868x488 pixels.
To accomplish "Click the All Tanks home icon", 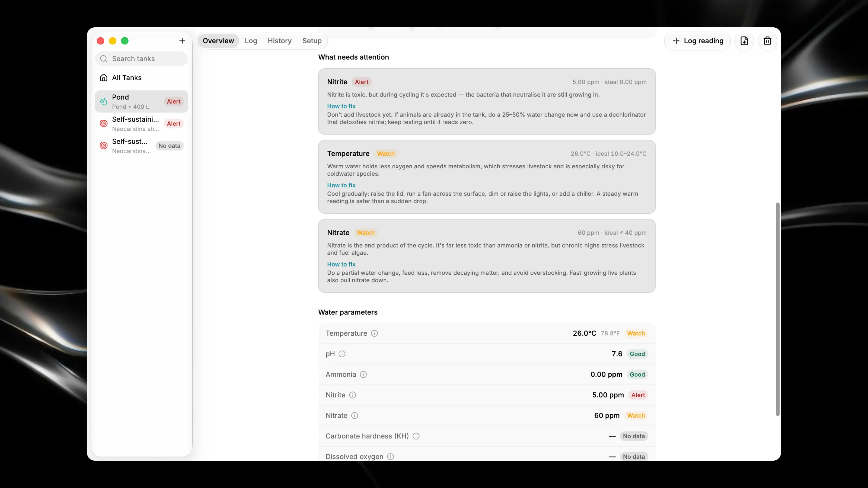I will tap(104, 78).
